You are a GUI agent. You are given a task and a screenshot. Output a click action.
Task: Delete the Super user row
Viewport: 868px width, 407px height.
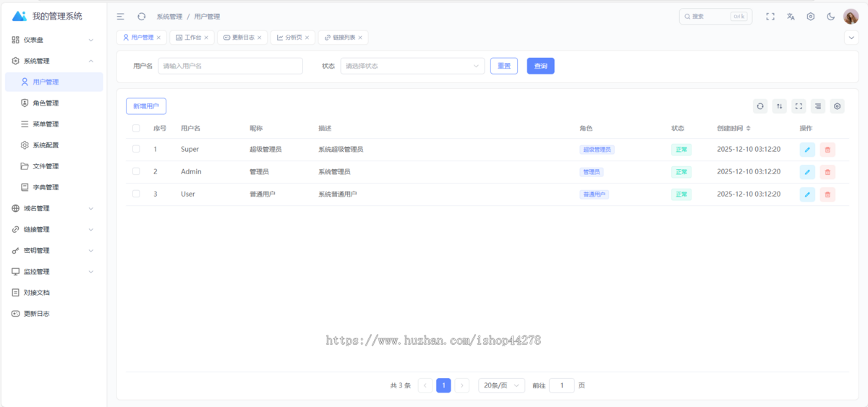827,150
